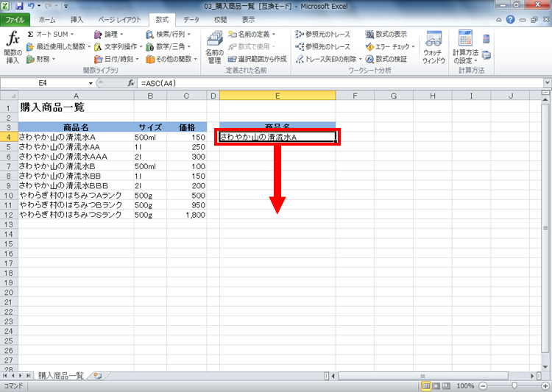Screen dimensions: 552x392
Task: Minimize the ribbon with the caret icon
Action: click(x=499, y=20)
